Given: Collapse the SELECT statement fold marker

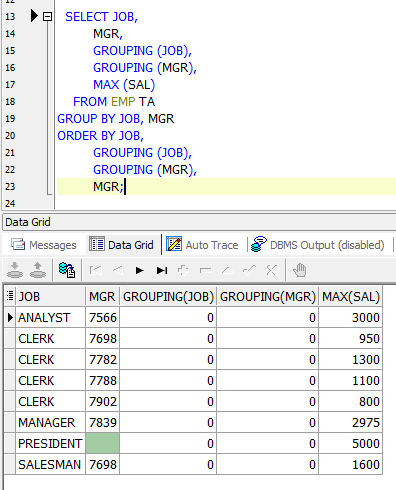Looking at the screenshot, I should coord(48,16).
